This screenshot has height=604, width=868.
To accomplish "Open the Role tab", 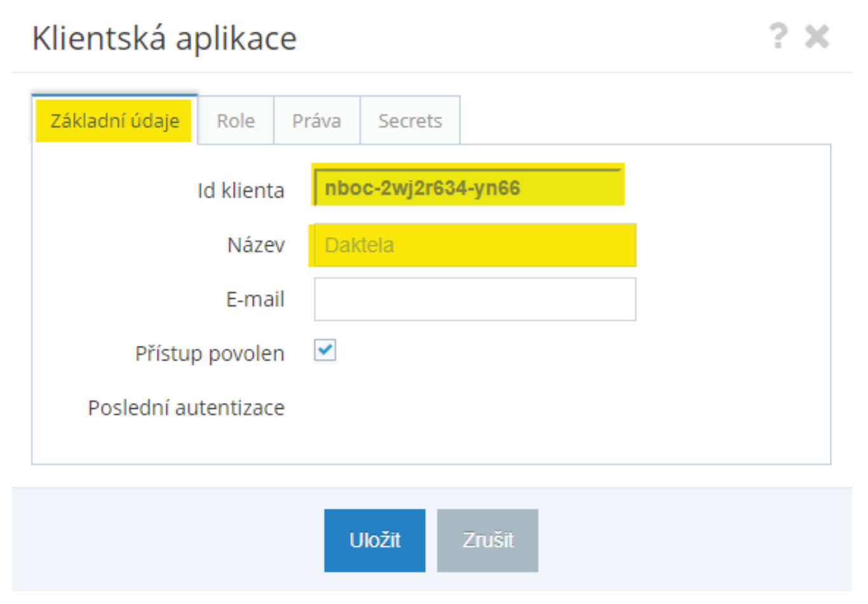I will (x=236, y=121).
